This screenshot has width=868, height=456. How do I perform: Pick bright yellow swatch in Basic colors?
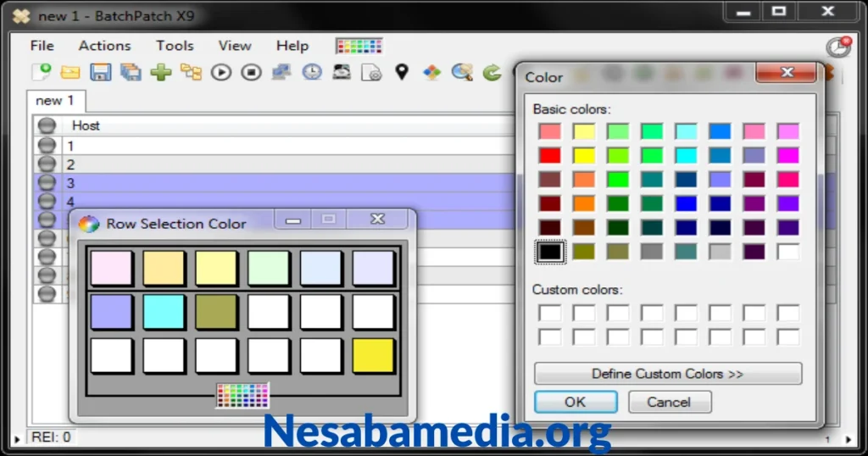pos(584,155)
